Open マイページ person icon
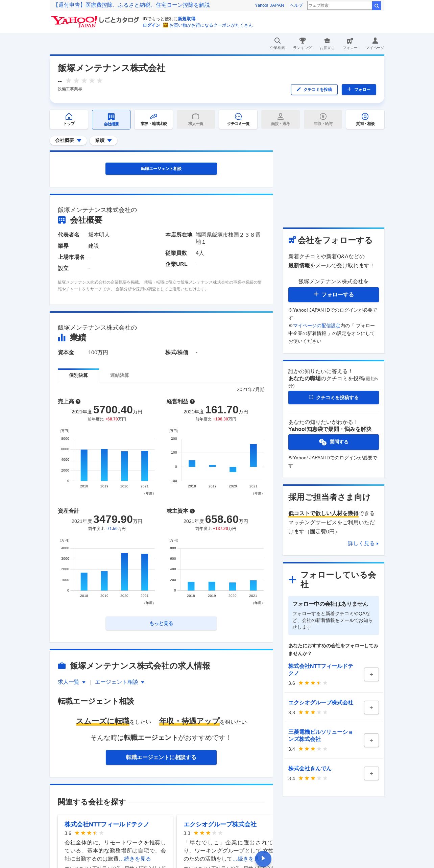This screenshot has height=868, width=434. tap(375, 43)
